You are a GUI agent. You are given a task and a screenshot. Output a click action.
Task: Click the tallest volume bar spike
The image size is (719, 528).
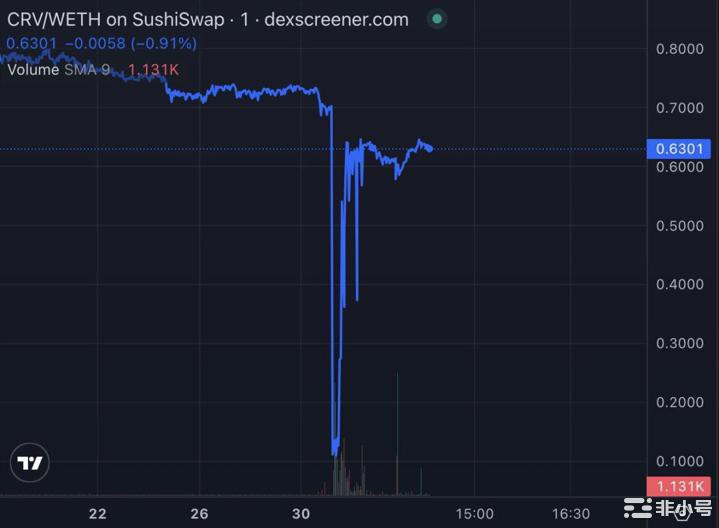(397, 434)
